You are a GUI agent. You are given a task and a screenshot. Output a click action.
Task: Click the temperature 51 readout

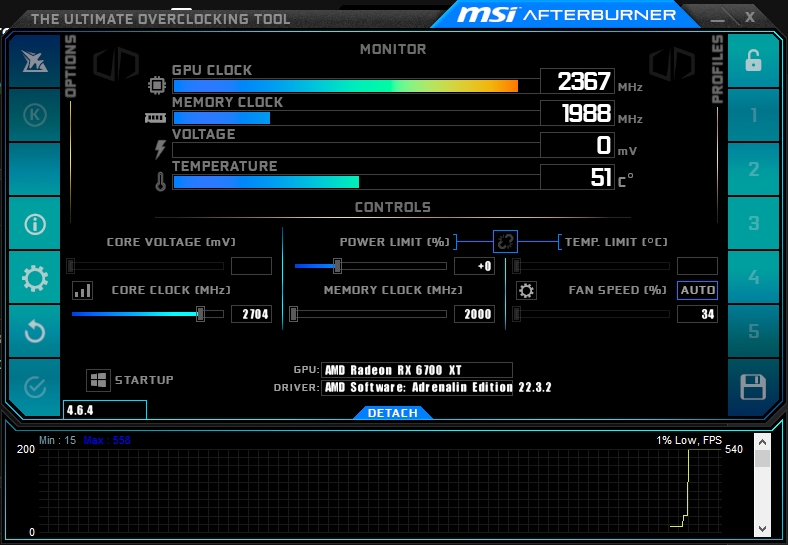tap(577, 177)
